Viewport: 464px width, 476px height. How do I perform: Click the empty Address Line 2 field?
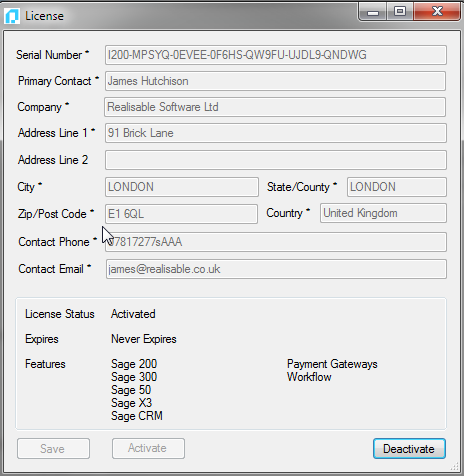point(276,160)
